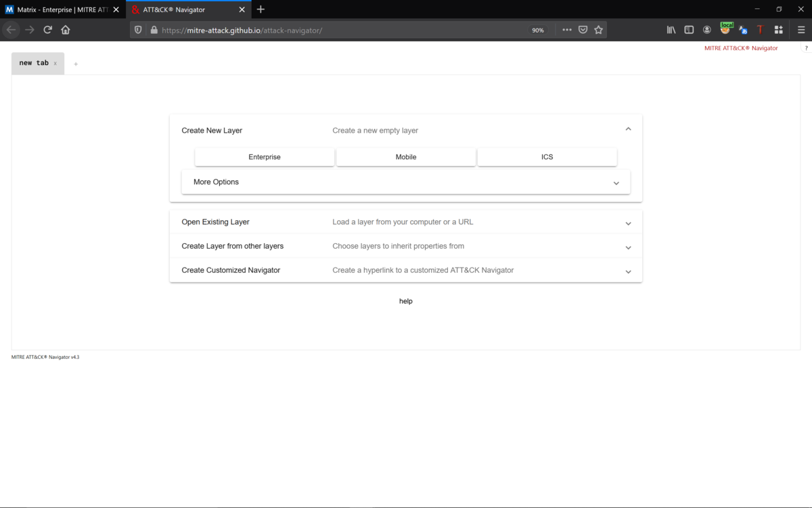Click the 'Create New Layer' heading
The width and height of the screenshot is (812, 508).
point(212,131)
